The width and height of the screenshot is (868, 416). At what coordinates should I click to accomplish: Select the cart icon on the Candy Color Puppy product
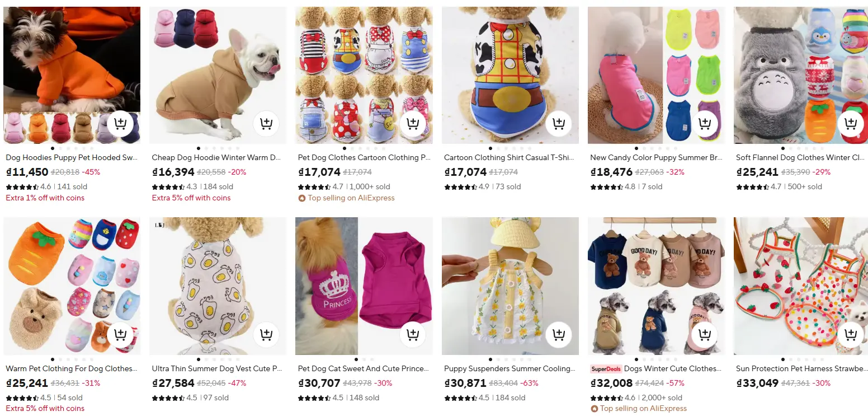pos(705,124)
